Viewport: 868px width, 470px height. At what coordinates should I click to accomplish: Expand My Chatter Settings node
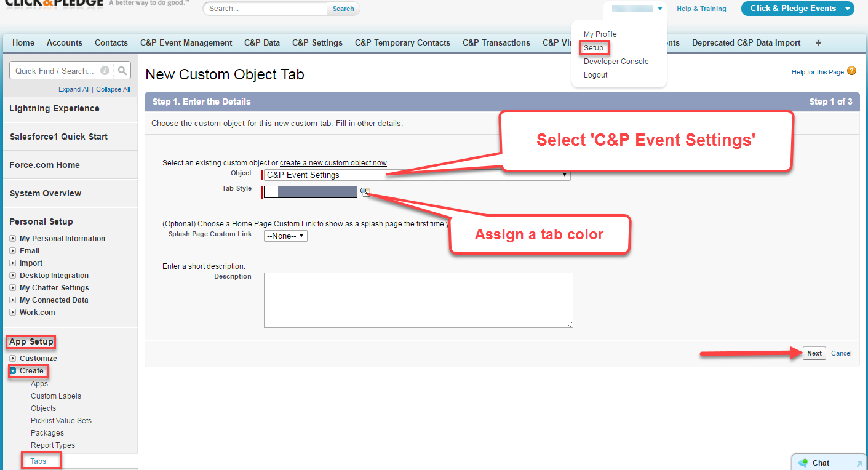tap(12, 287)
